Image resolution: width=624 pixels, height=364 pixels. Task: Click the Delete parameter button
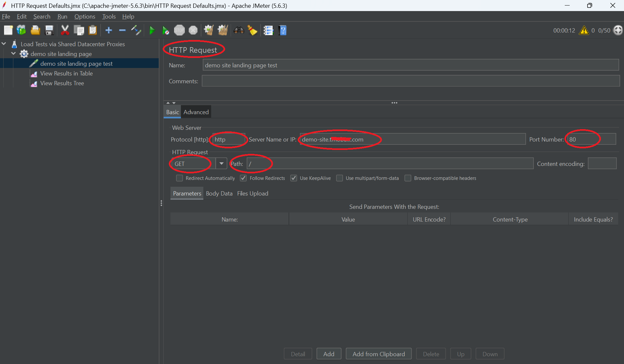coord(431,354)
